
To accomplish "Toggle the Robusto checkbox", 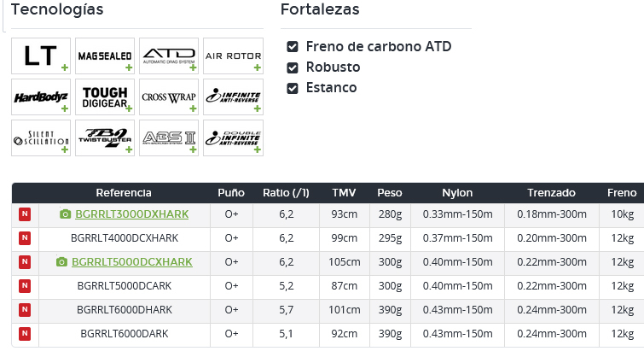I will click(x=293, y=67).
